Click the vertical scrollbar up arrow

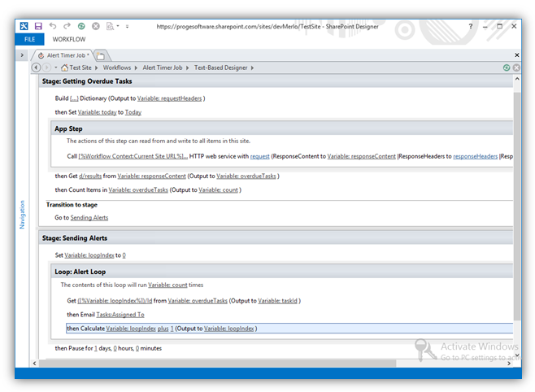pos(517,79)
